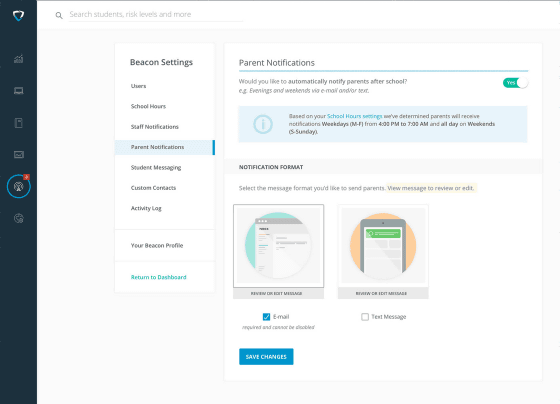Click the Beacon Settings heading
The image size is (560, 404).
(x=161, y=62)
